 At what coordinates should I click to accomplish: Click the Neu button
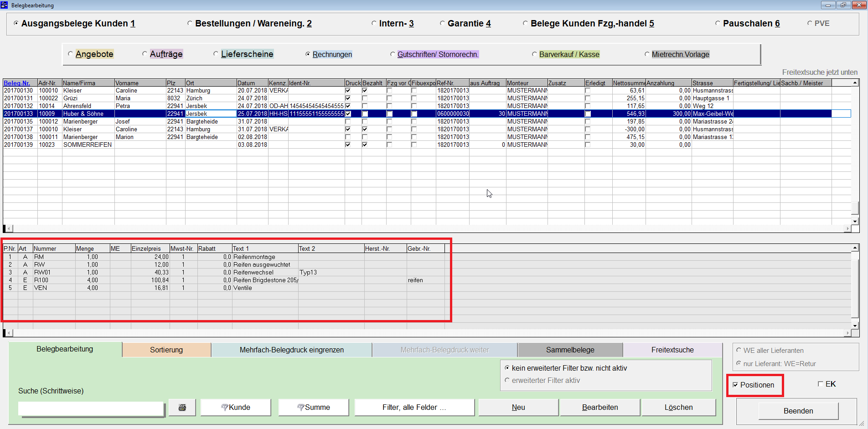point(518,407)
